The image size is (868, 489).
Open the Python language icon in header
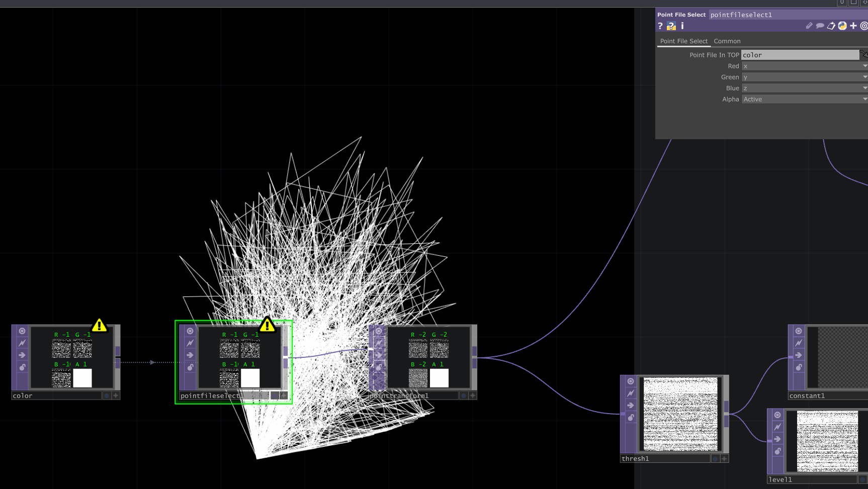click(x=842, y=26)
